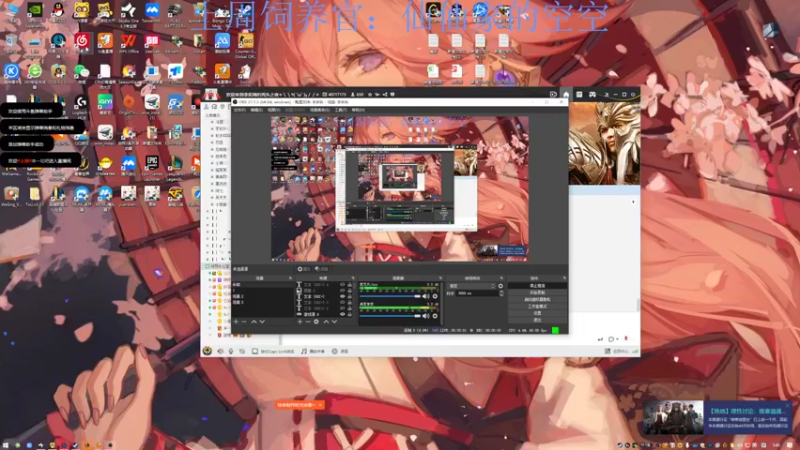Open the 视图 menu in OBS
The height and width of the screenshot is (450, 800).
274,110
